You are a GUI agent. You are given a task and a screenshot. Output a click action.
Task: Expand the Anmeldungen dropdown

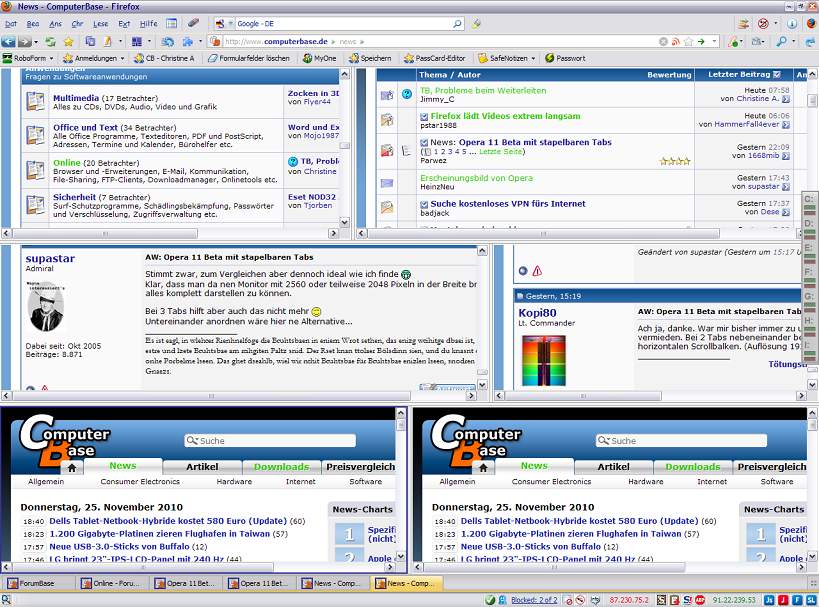click(122, 59)
